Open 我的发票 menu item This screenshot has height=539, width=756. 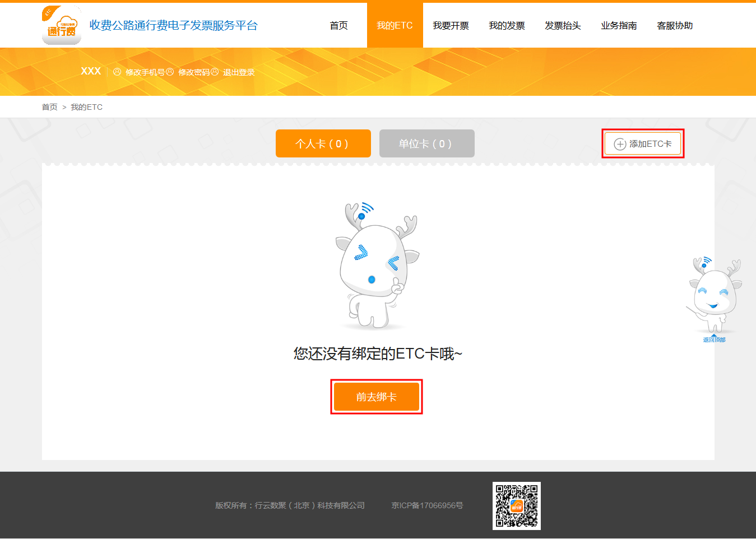(507, 25)
